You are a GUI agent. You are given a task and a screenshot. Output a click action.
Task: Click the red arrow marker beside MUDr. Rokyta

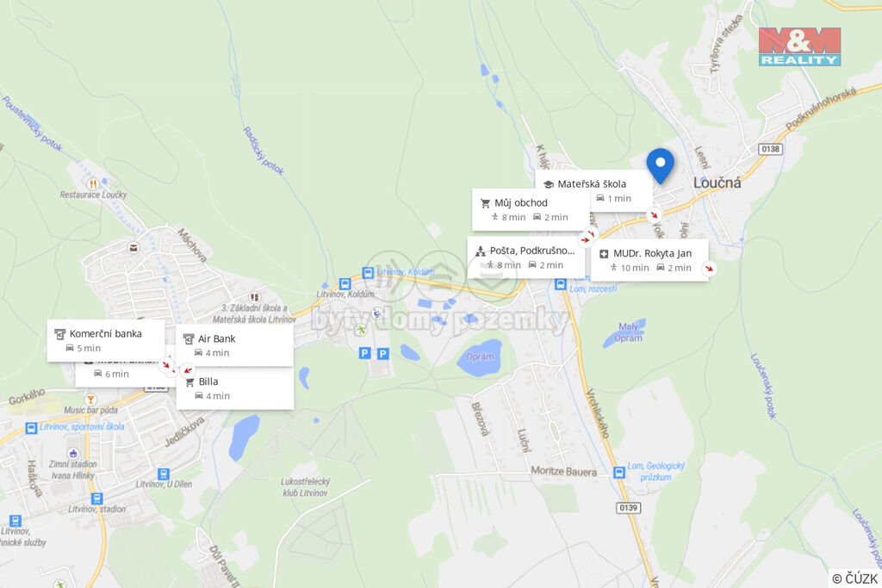click(x=710, y=269)
